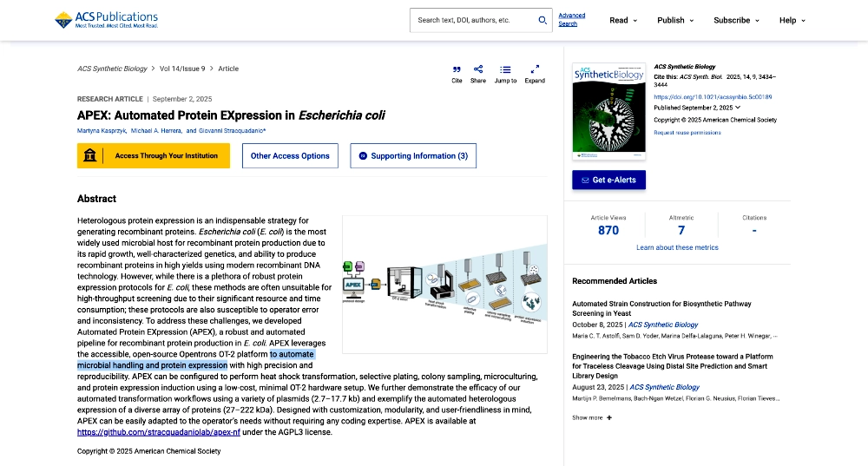Open the Cite quotation icon
Screen dimensions: 868x466
[457, 69]
